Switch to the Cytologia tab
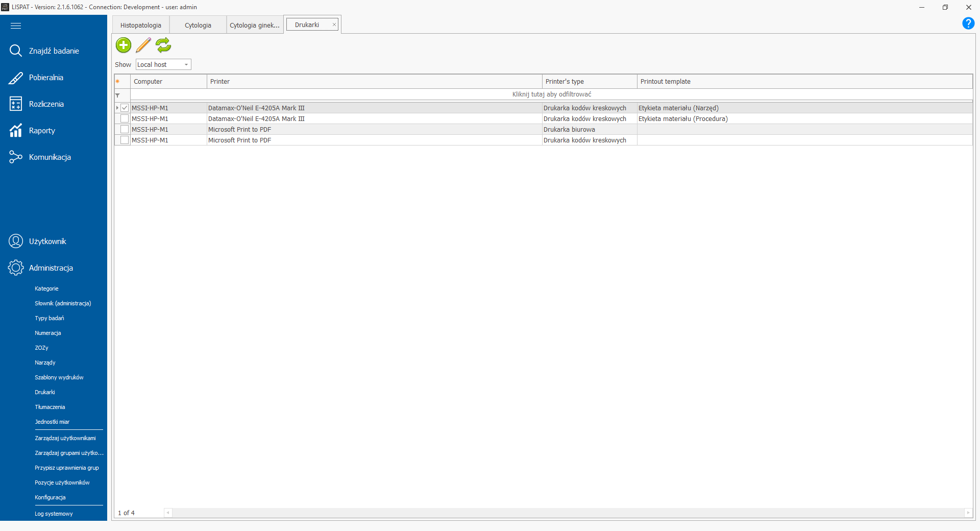 pos(198,25)
